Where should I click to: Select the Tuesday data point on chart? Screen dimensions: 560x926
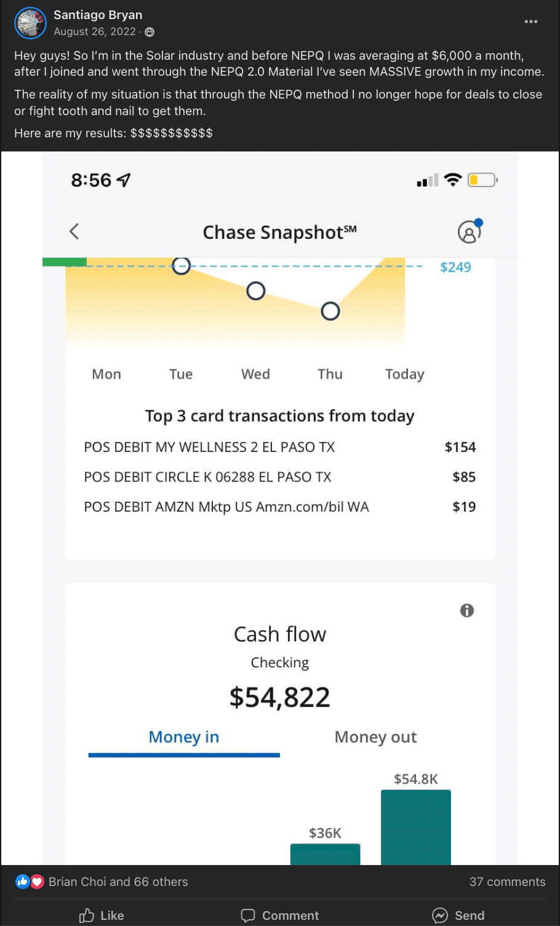tap(181, 266)
